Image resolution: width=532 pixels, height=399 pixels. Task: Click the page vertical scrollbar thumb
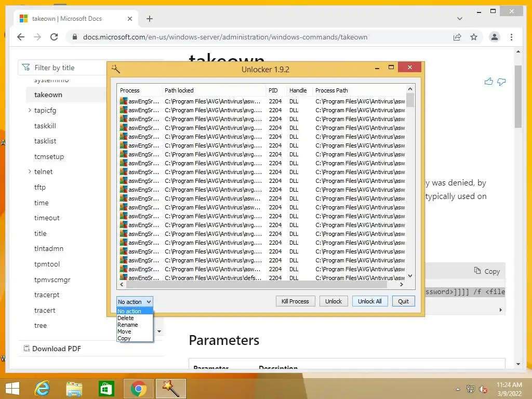[x=518, y=97]
